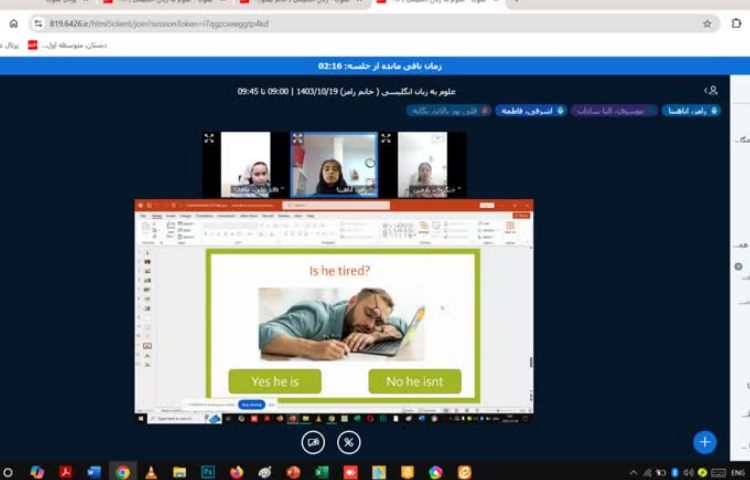The image size is (750, 480).
Task: Open Windows search circle on taskbar
Action: (8, 472)
